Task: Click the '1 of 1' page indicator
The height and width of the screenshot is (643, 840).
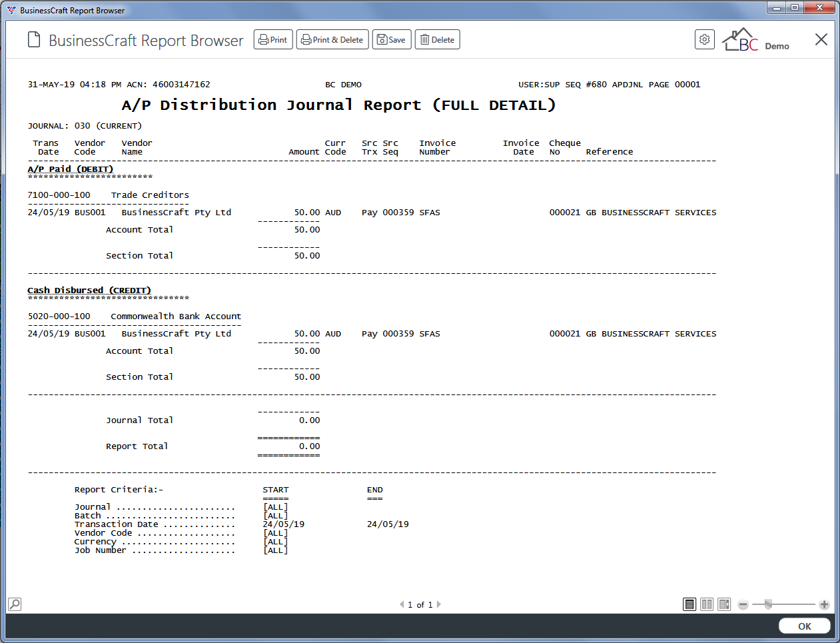Action: click(420, 605)
